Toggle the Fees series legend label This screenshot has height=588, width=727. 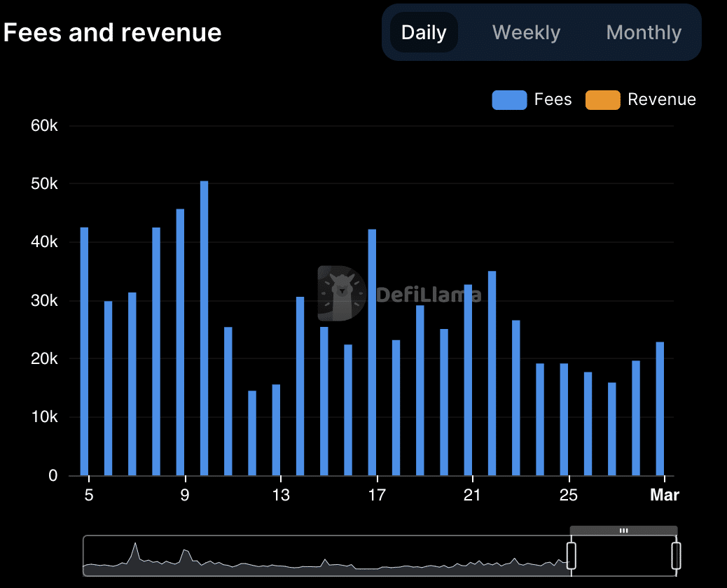(553, 99)
